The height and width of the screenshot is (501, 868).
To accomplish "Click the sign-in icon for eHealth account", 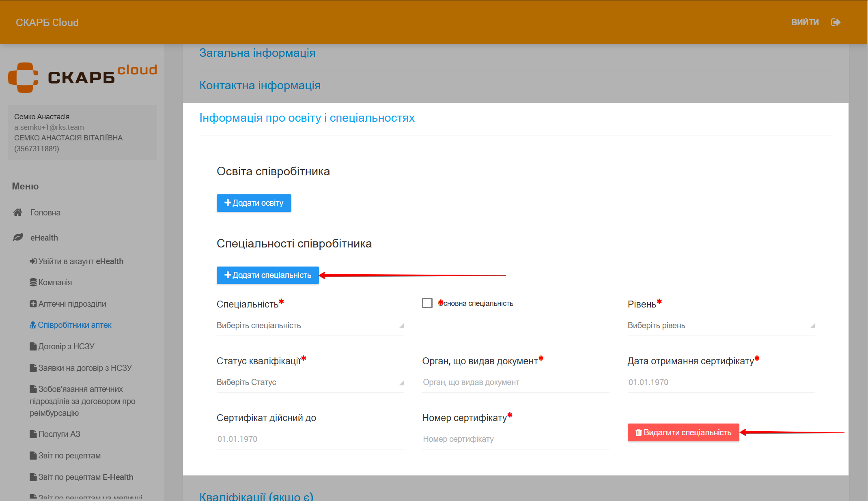I will (33, 261).
